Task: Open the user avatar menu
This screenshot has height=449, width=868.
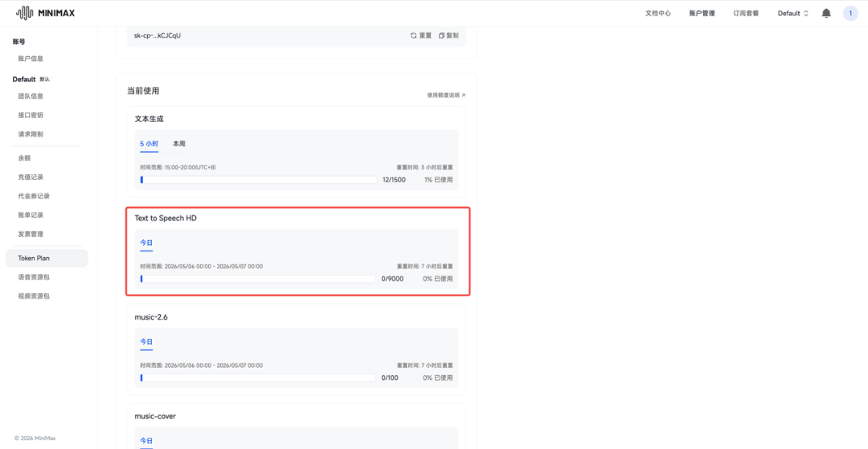Action: [x=850, y=14]
